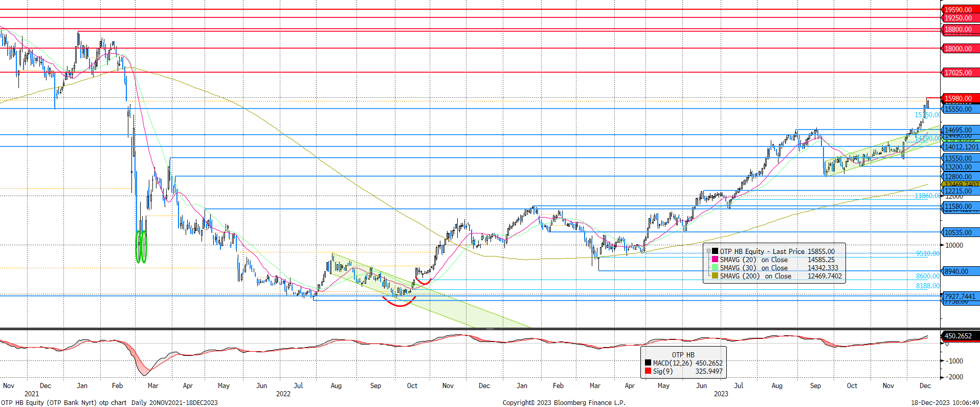
Task: Select the 12215.00 blue price level tag
Action: (x=961, y=191)
